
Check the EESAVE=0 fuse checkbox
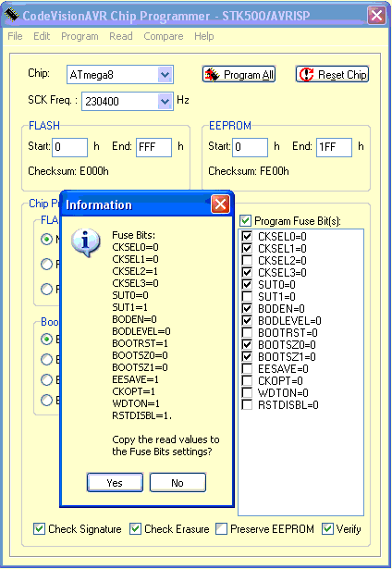[x=247, y=368]
